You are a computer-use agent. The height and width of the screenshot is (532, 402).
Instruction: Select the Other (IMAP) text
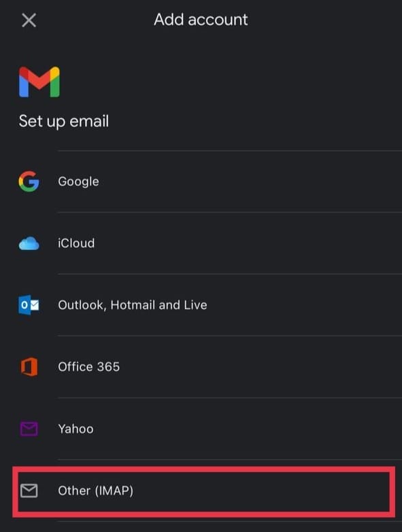click(x=95, y=491)
